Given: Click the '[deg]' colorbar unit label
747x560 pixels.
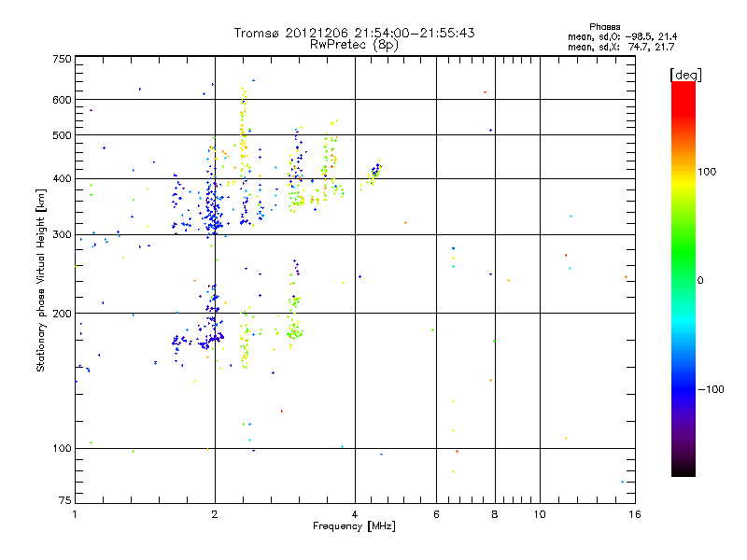Looking at the screenshot, I should (685, 76).
